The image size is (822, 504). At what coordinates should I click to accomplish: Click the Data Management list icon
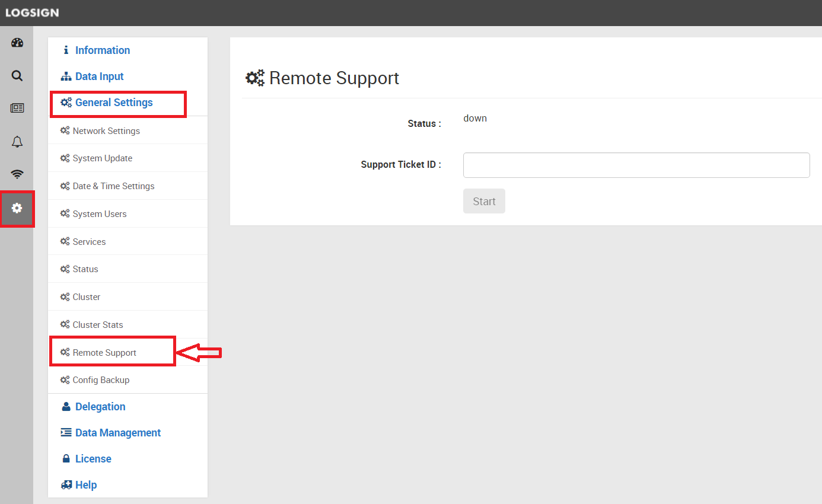pyautogui.click(x=66, y=433)
